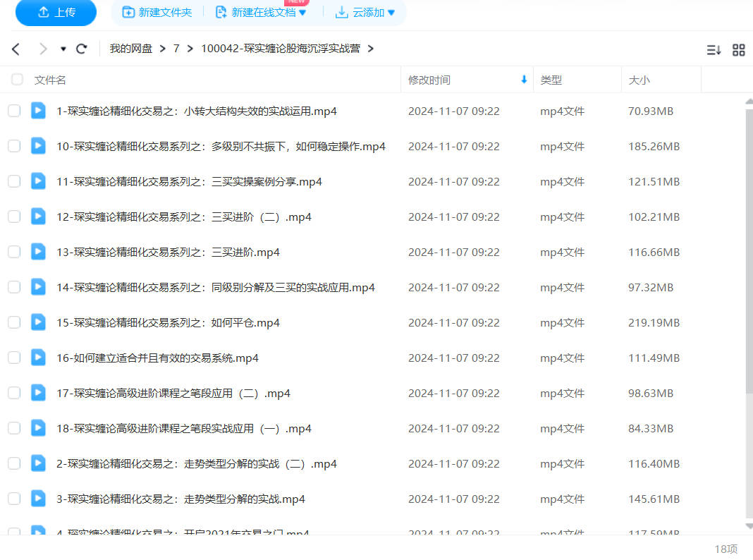This screenshot has width=753, height=560.
Task: Check the box for 12-三买进阶（二） file
Action: pos(14,217)
